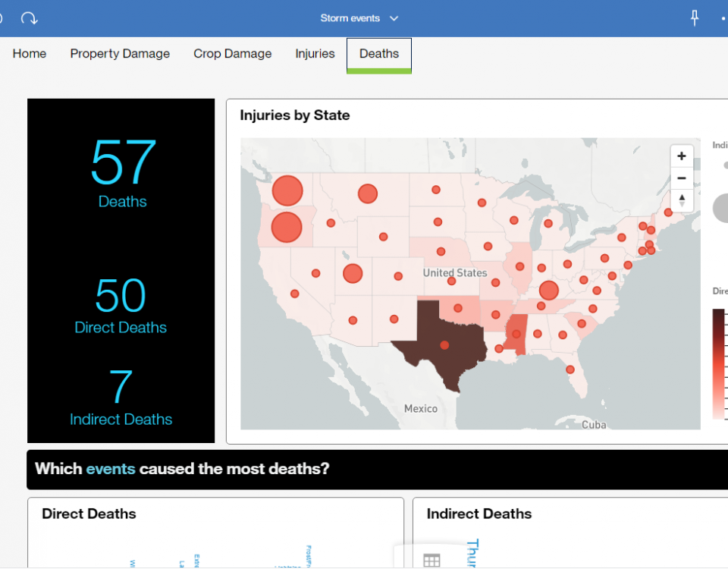Zoom out on the map

pos(682,178)
